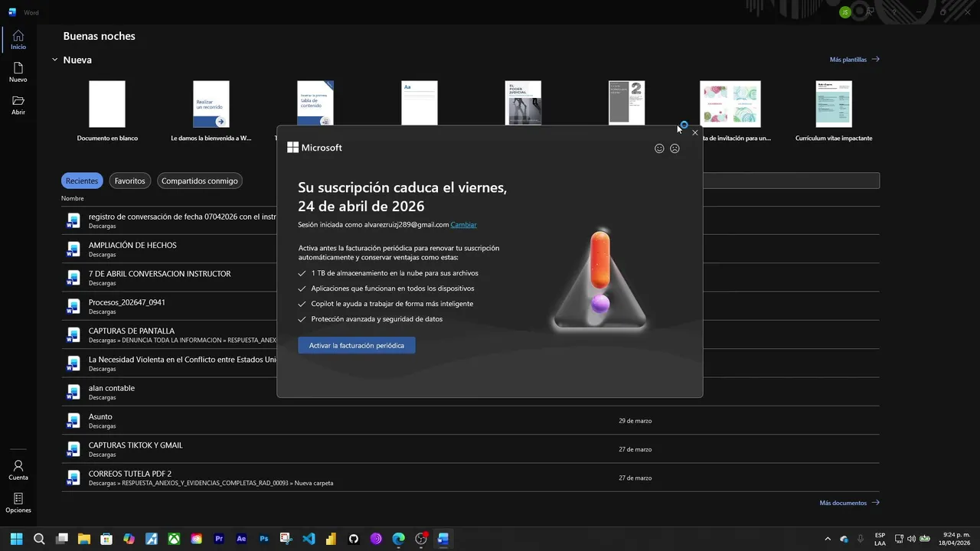
Task: Open the Inicio home sidebar icon
Action: 18,40
